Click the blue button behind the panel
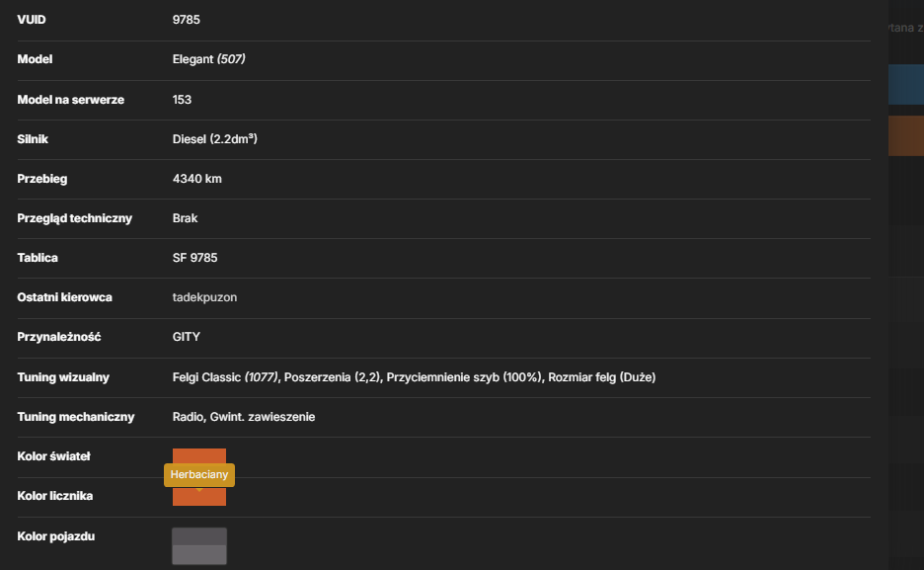 click(x=905, y=85)
